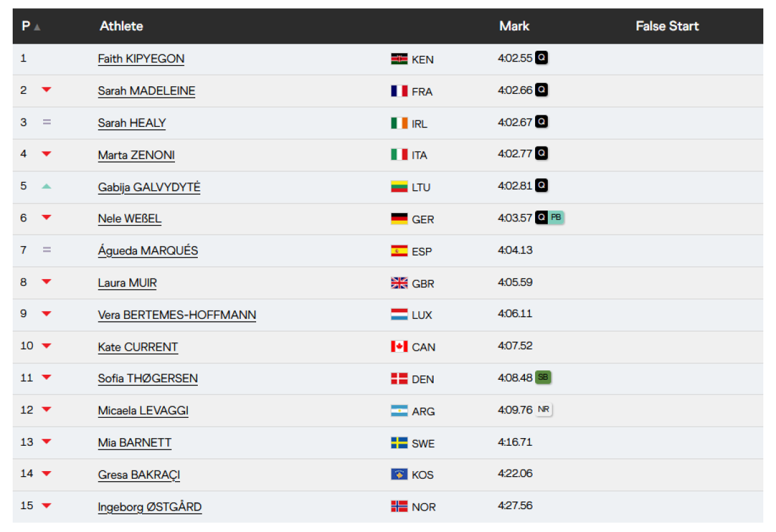Click the Q badge next to 4:02.55
Viewport: 776px width, 532px height.
click(541, 58)
